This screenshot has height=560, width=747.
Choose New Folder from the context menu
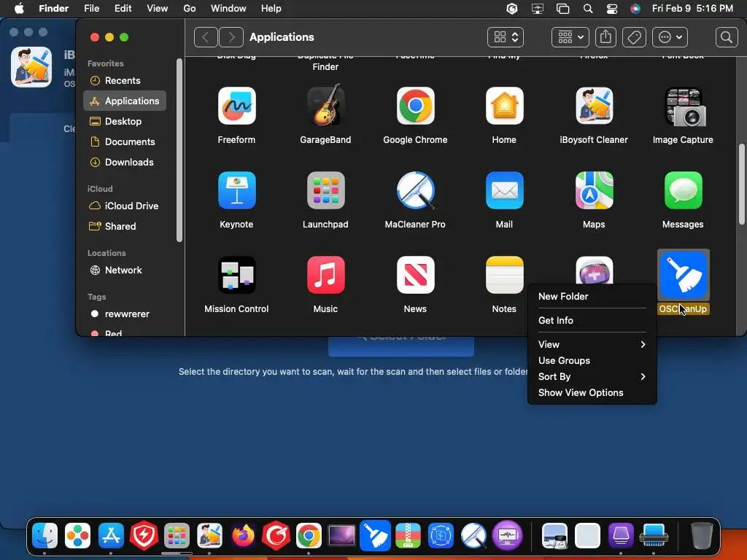point(592,296)
